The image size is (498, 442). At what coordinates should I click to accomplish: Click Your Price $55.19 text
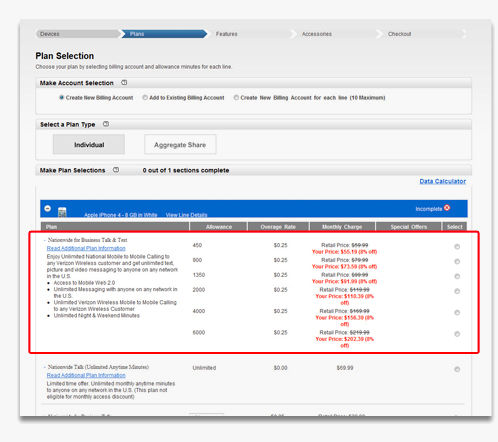344,252
